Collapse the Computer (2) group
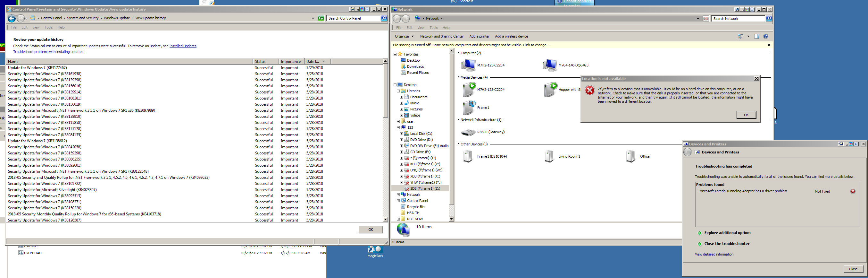Screen dimensions: 868x278 click(459, 53)
